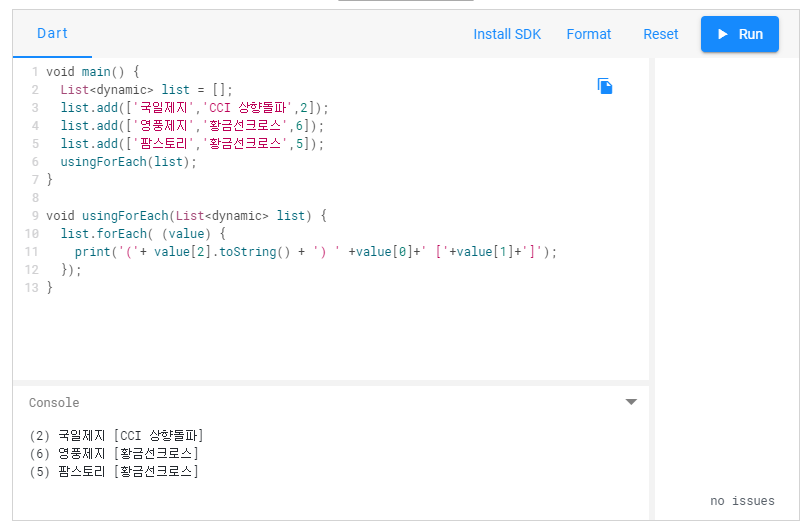This screenshot has height=527, width=810.
Task: Click the line adding '팜스토리'
Action: [x=192, y=144]
